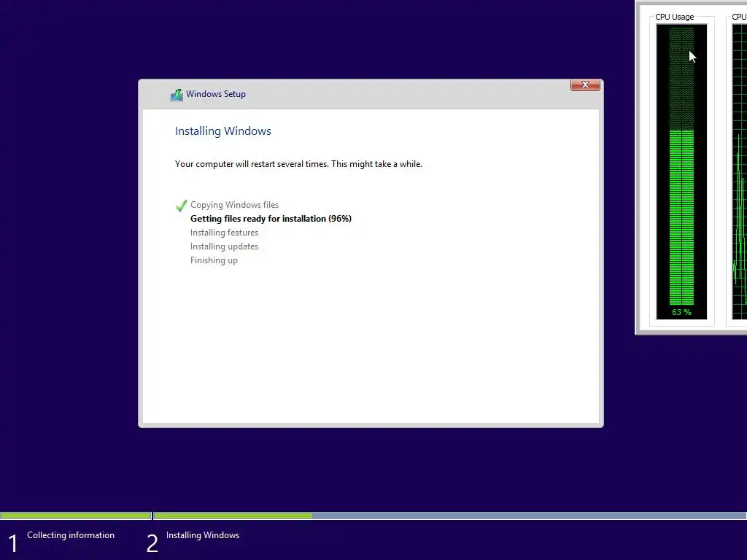Click the 'Installing Windows' heading

[223, 131]
